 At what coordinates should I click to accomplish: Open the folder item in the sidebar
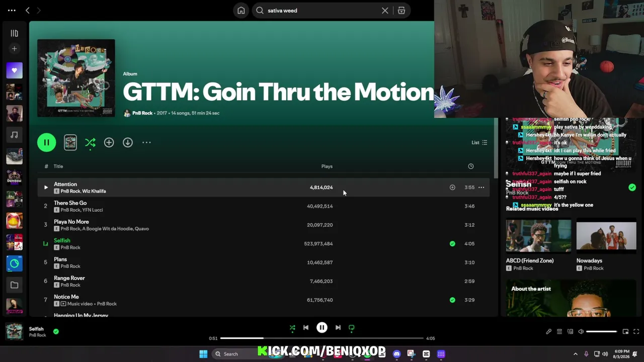[14, 285]
